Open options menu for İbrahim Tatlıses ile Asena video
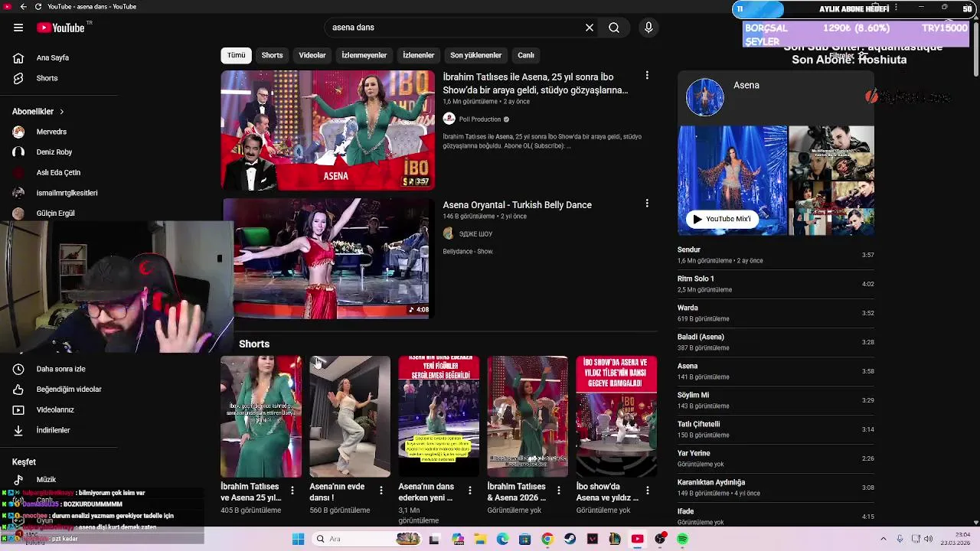This screenshot has width=980, height=551. pyautogui.click(x=647, y=76)
